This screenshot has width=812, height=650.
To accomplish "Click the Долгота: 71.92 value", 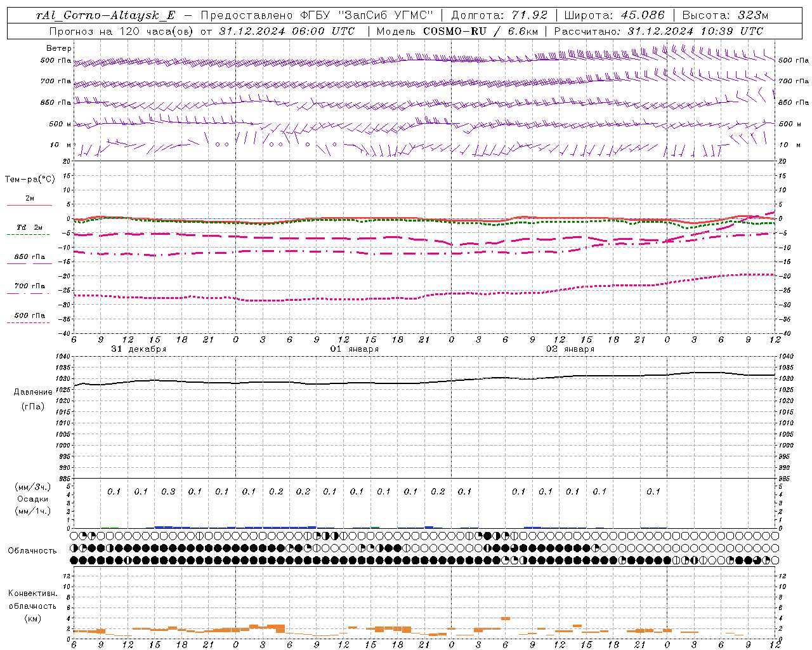I will tap(499, 15).
